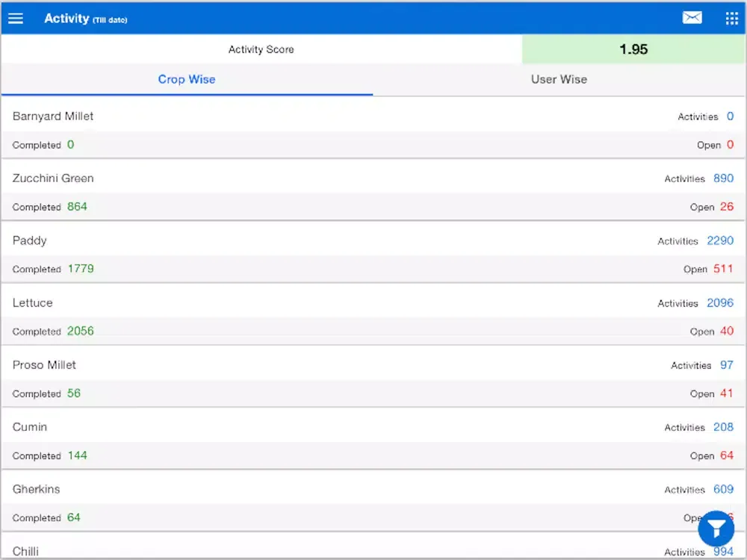The height and width of the screenshot is (560, 747).
Task: Click Zucchini Green completed count 864
Action: tap(77, 207)
